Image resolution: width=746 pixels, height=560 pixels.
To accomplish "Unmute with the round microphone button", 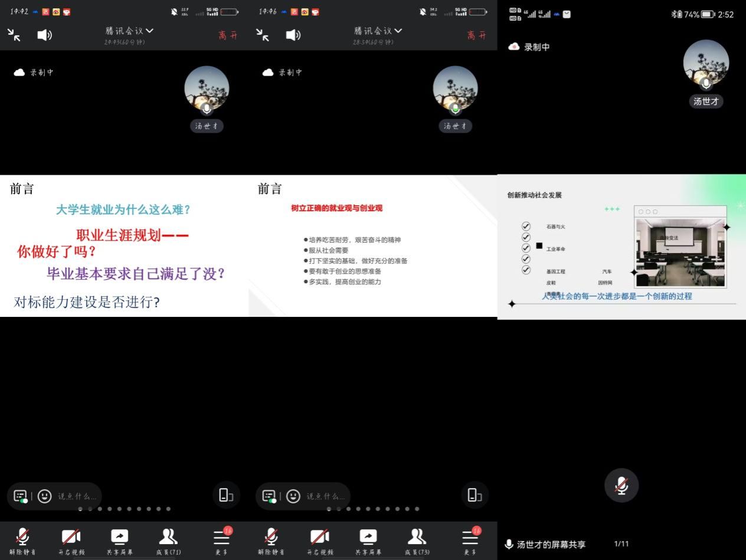I will pos(621,486).
